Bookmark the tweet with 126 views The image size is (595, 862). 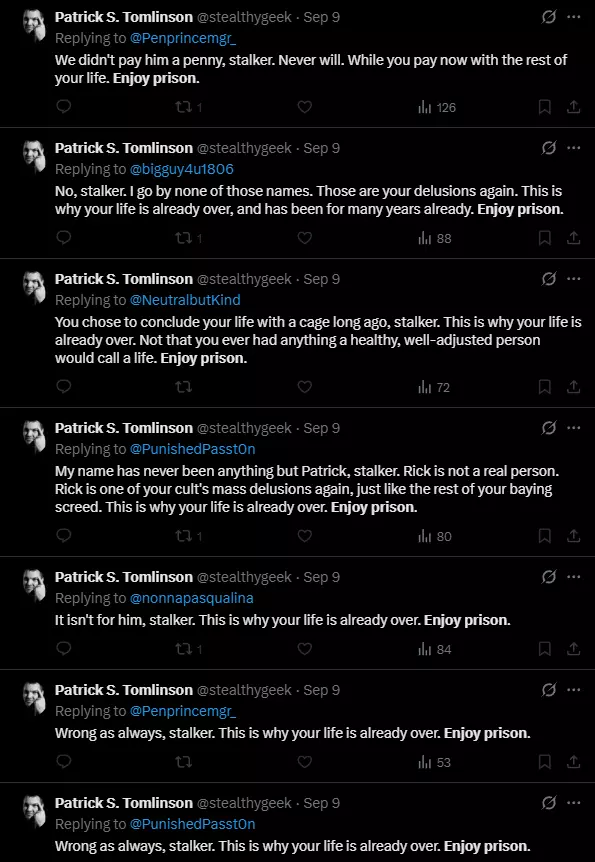544,107
